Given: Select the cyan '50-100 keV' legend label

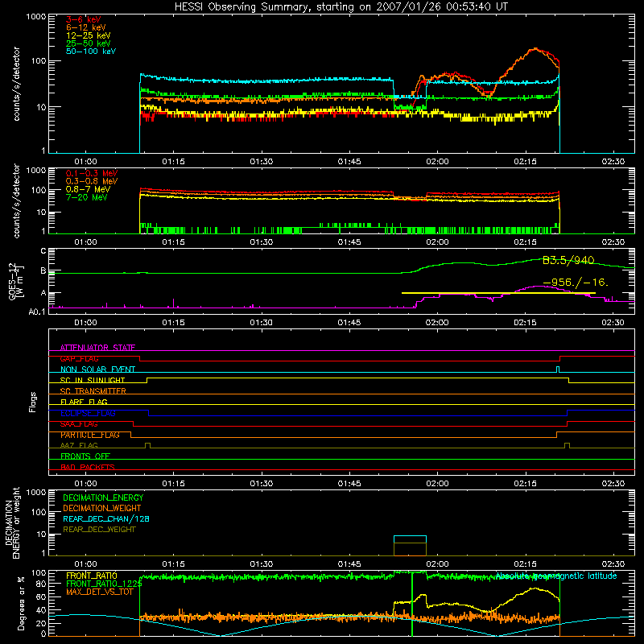Looking at the screenshot, I should 91,52.
